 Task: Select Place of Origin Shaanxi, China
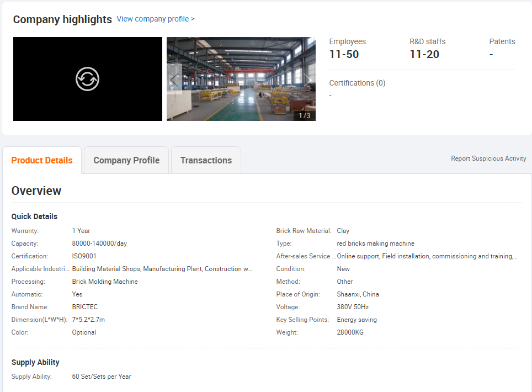click(358, 294)
